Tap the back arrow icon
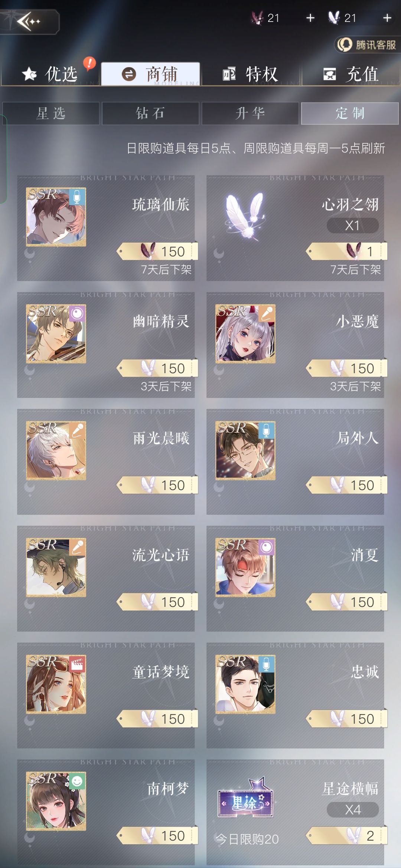Screen dimensions: 401x868 (x=29, y=22)
